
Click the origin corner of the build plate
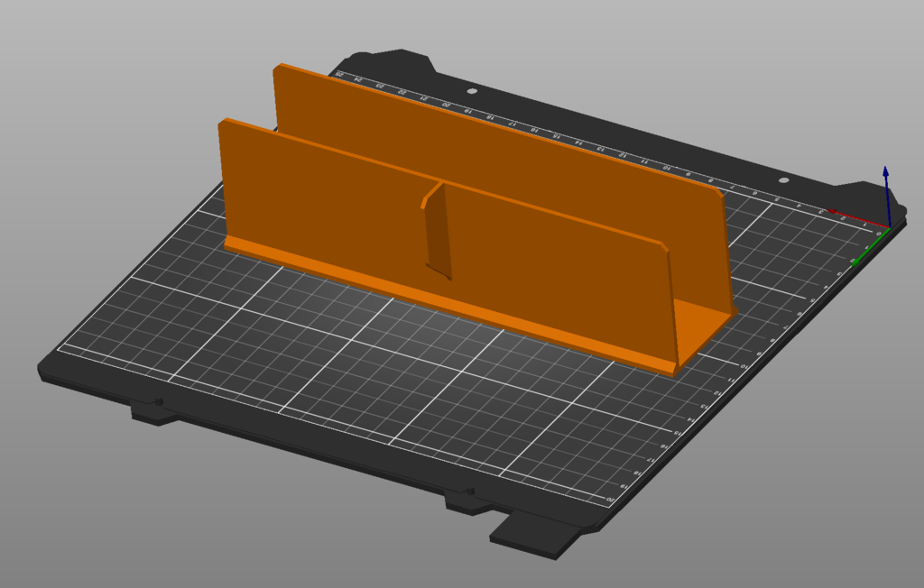point(890,228)
